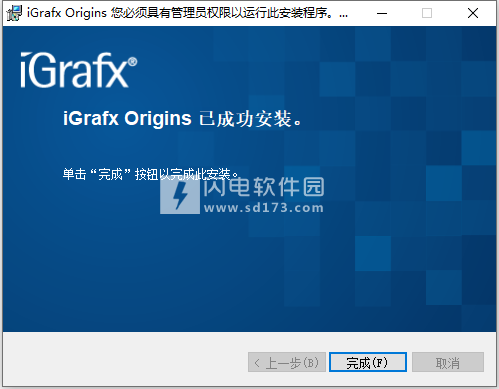Click the 单击“完成”按钮 instruction line
The width and height of the screenshot is (499, 389).
pos(151,174)
